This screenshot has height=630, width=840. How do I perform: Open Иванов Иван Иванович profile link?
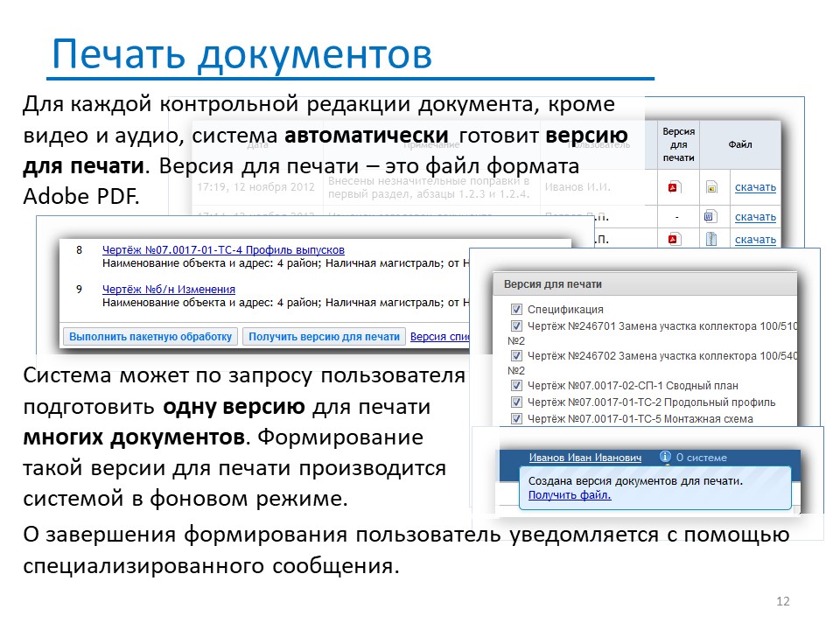(585, 458)
